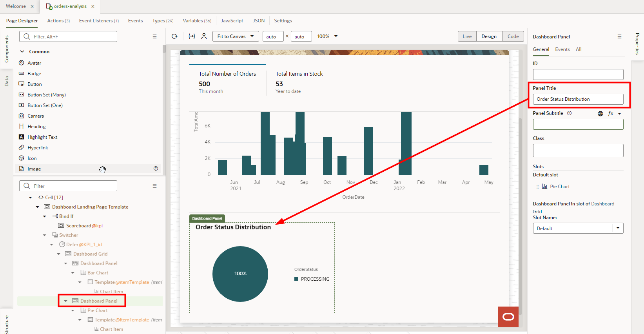Click the PROCESSING legend item
The image size is (644, 334).
pyautogui.click(x=312, y=279)
